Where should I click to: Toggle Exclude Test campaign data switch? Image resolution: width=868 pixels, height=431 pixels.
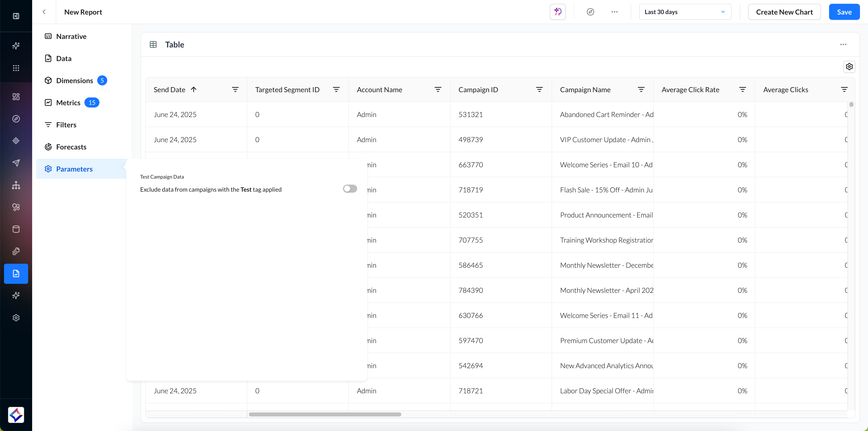[x=350, y=189]
